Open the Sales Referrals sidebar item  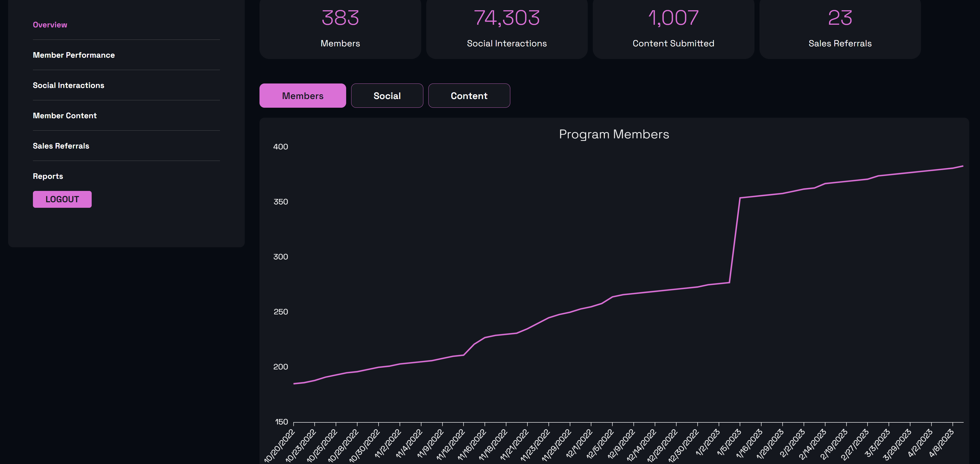click(61, 146)
